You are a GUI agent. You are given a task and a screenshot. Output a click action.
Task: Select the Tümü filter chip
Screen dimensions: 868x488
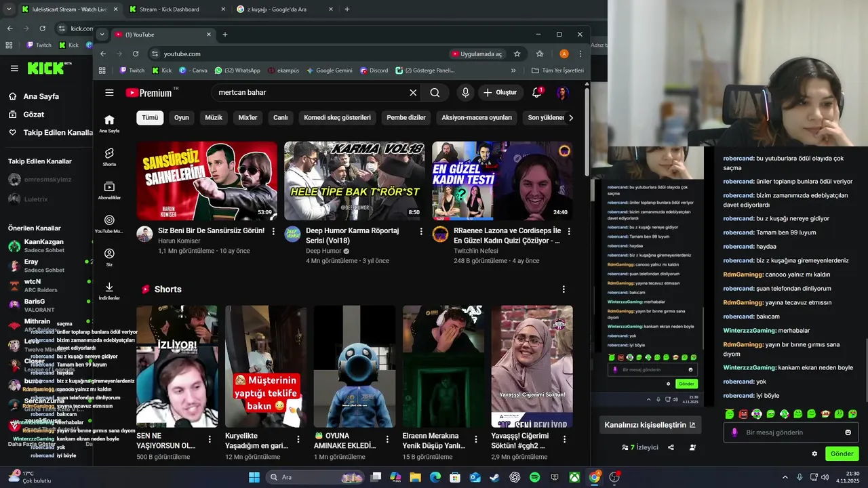pos(150,117)
